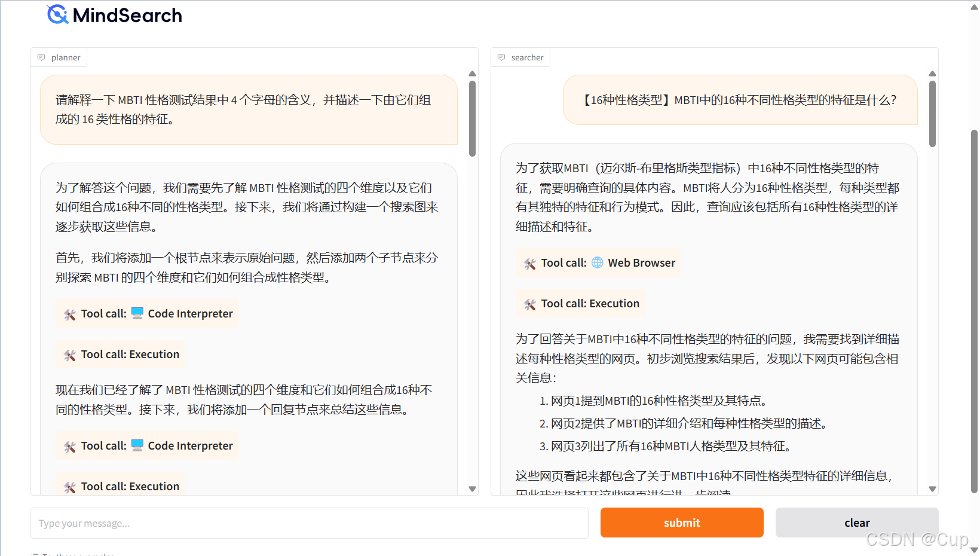Screen dimensions: 980x556
Task: Click the planner panel scrollbar down arrow
Action: [x=472, y=489]
